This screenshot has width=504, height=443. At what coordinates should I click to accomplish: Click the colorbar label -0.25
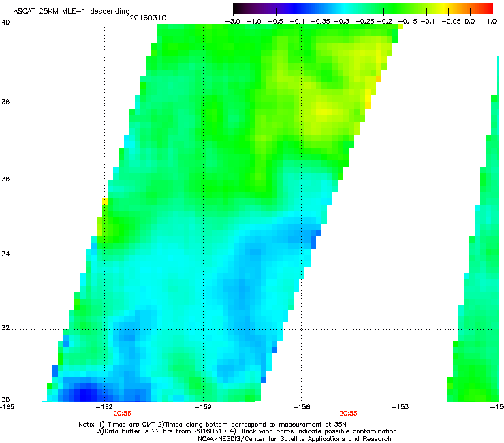[x=364, y=22]
